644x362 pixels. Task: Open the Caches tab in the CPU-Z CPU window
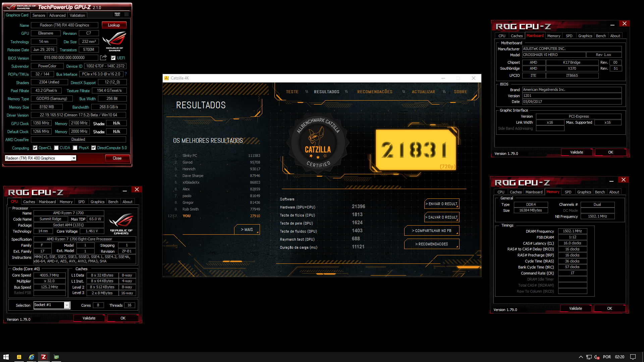click(29, 202)
